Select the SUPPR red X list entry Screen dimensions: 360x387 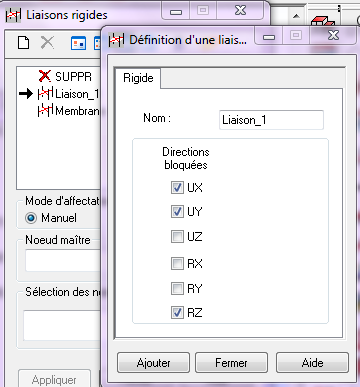pos(65,76)
